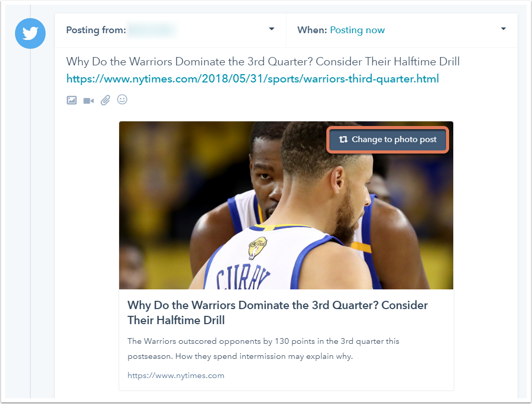Attach a video using the camera icon
The height and width of the screenshot is (404, 532).
[89, 101]
